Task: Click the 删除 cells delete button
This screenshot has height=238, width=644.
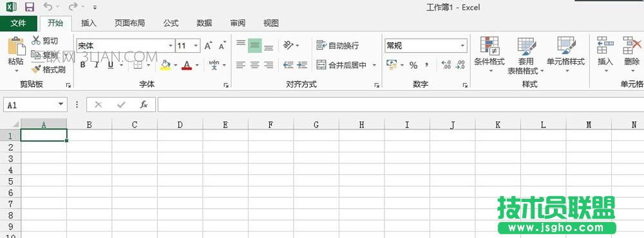Action: [632, 55]
